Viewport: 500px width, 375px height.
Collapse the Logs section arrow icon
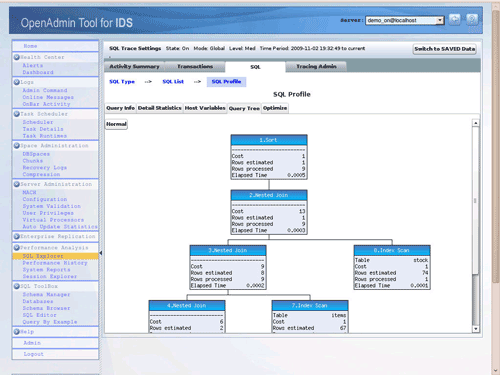point(17,82)
